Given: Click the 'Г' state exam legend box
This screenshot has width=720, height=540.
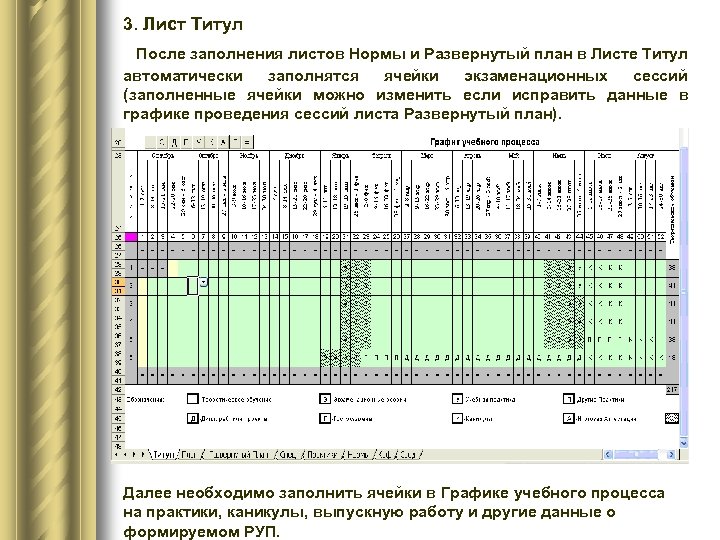Looking at the screenshot, I should (325, 418).
